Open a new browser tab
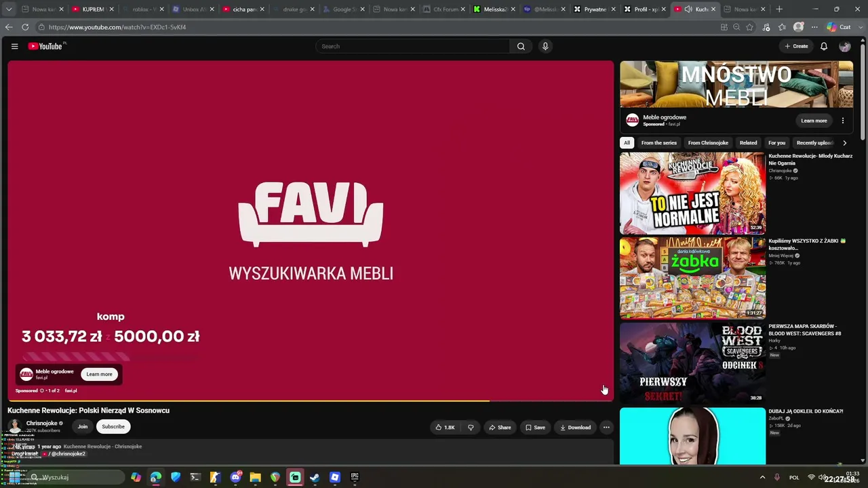This screenshot has width=868, height=488. (779, 9)
